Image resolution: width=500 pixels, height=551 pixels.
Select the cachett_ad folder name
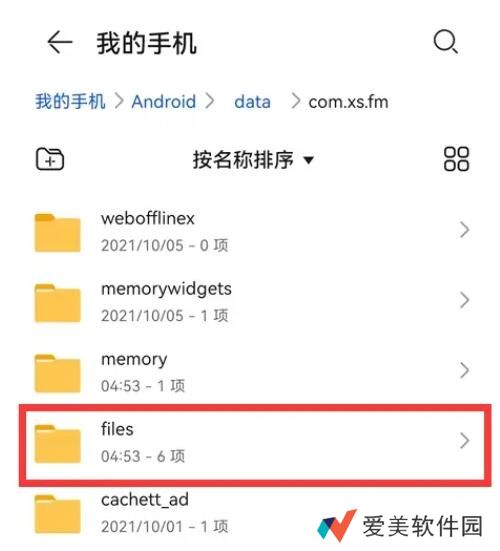[145, 500]
